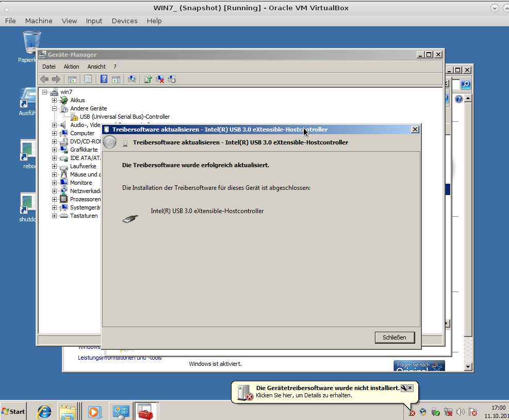Open VirtualBox Machine menu
The image size is (509, 420).
(x=39, y=21)
